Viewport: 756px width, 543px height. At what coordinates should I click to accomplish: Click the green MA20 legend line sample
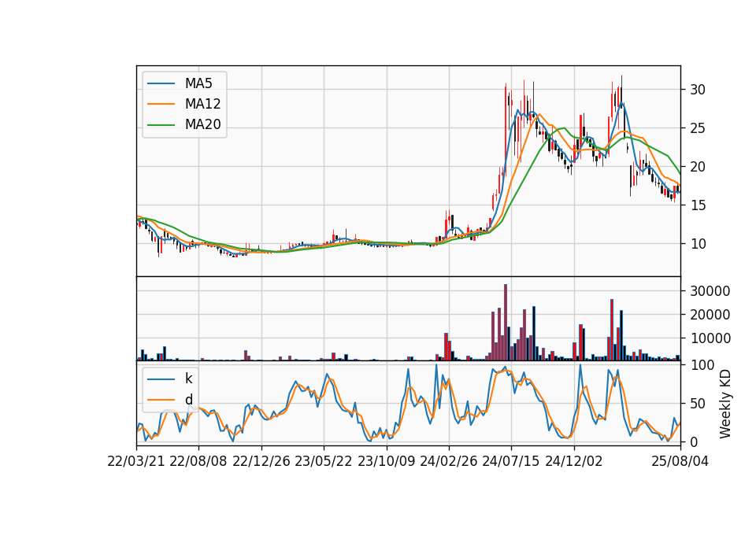point(161,125)
